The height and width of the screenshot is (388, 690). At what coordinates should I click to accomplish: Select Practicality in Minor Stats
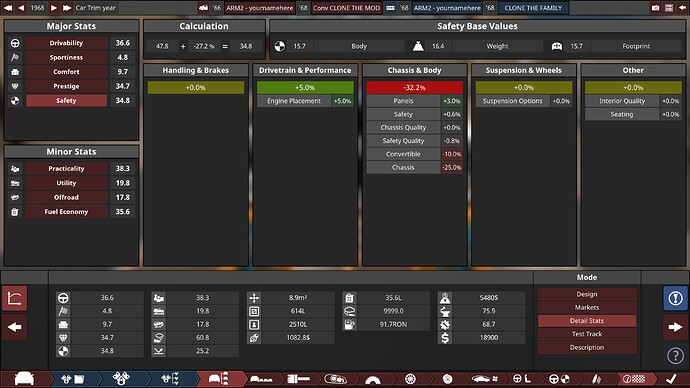[x=66, y=168]
